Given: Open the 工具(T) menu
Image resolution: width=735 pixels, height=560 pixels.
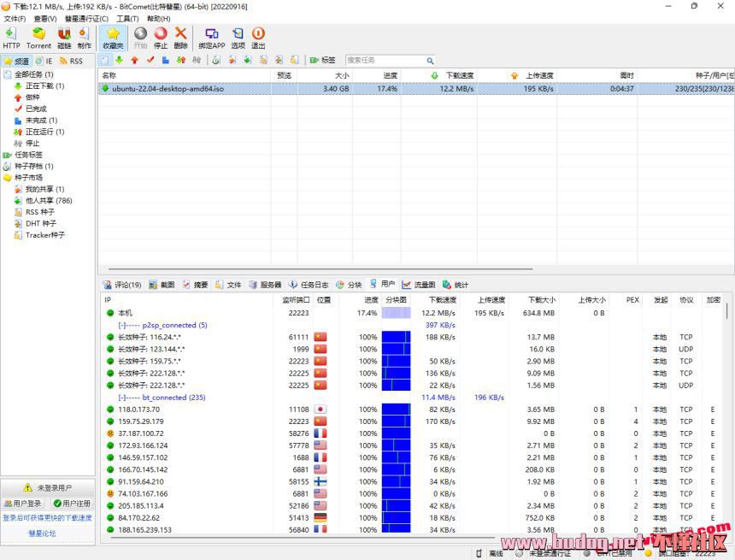Looking at the screenshot, I should (127, 19).
